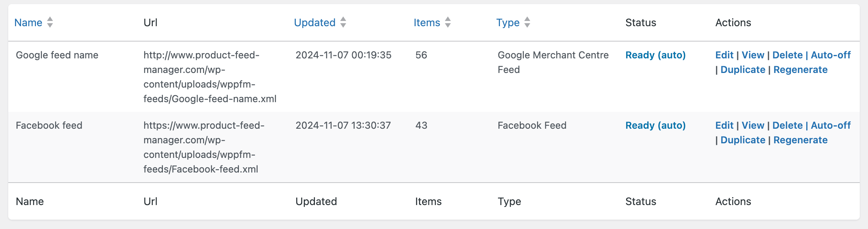Duplicate the Google feed name feed
Screen dimensions: 868x229
[743, 70]
